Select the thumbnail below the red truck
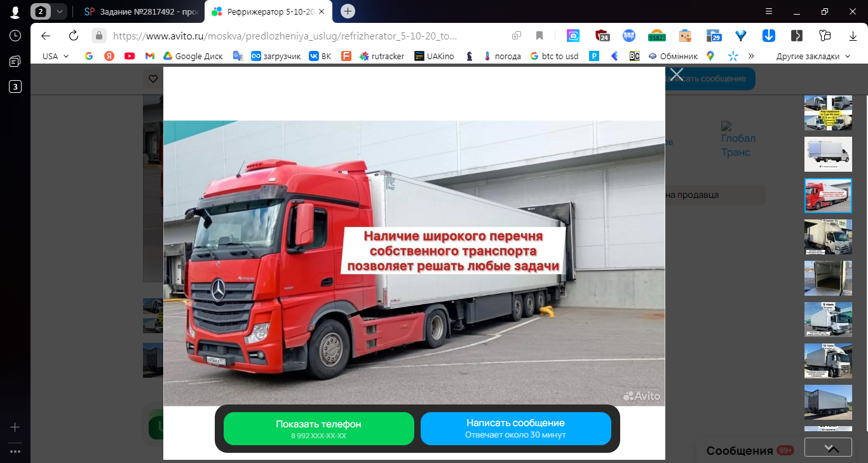The image size is (868, 463). click(827, 237)
